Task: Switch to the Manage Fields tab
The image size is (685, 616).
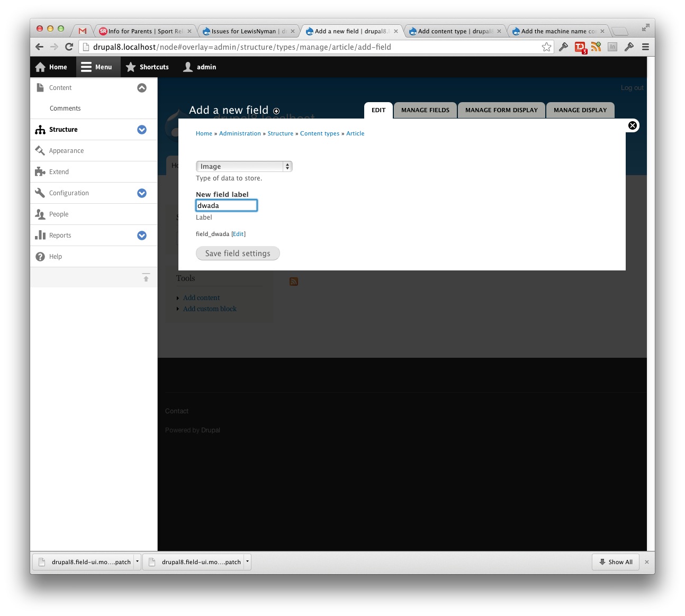Action: [425, 110]
